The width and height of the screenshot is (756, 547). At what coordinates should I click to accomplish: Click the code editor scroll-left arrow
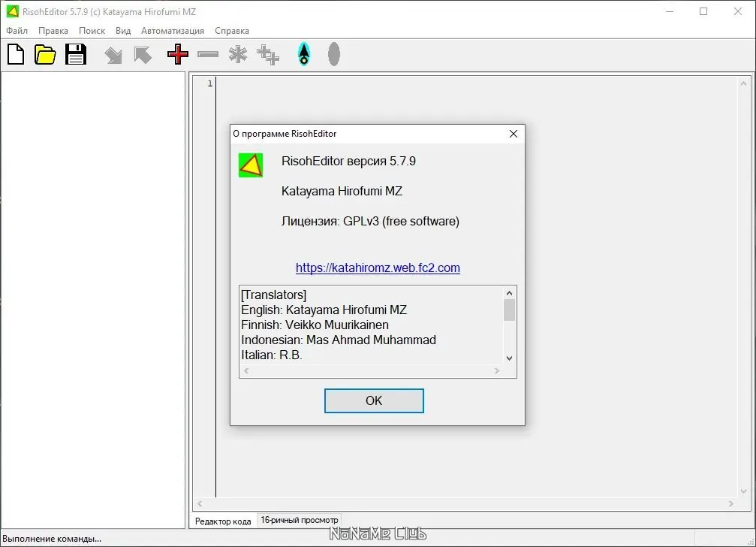click(200, 503)
